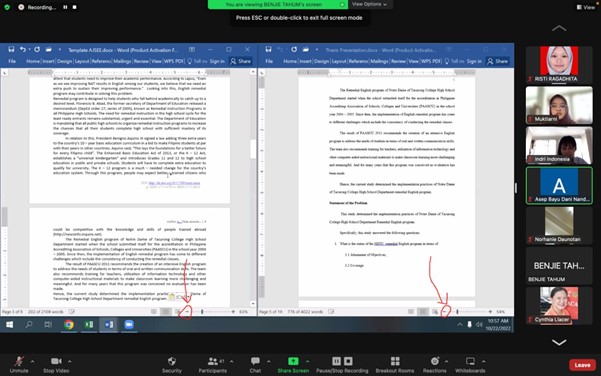Screen dimensions: 601x376
Task: Unmute the microphone in Zoom toolbar
Action: [19, 365]
